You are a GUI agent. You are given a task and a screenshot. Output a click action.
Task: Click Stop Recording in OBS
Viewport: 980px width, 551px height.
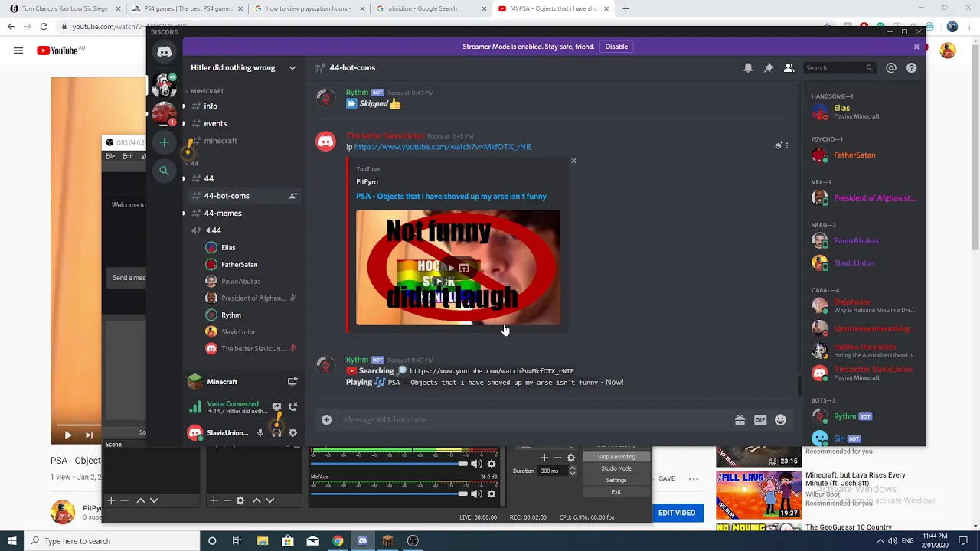(x=616, y=457)
